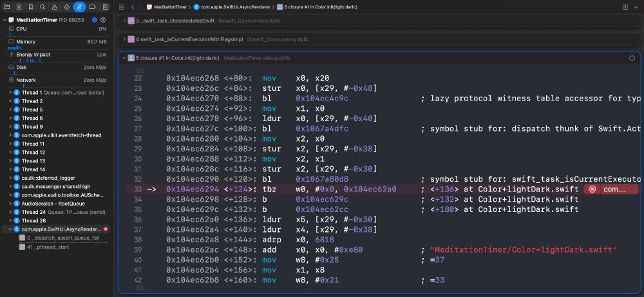Viewport: 644px width, 297px height.
Task: Expand frame 4 swift_task_isCurrentExecutorWithFlagsImpl
Action: pyautogui.click(x=124, y=39)
